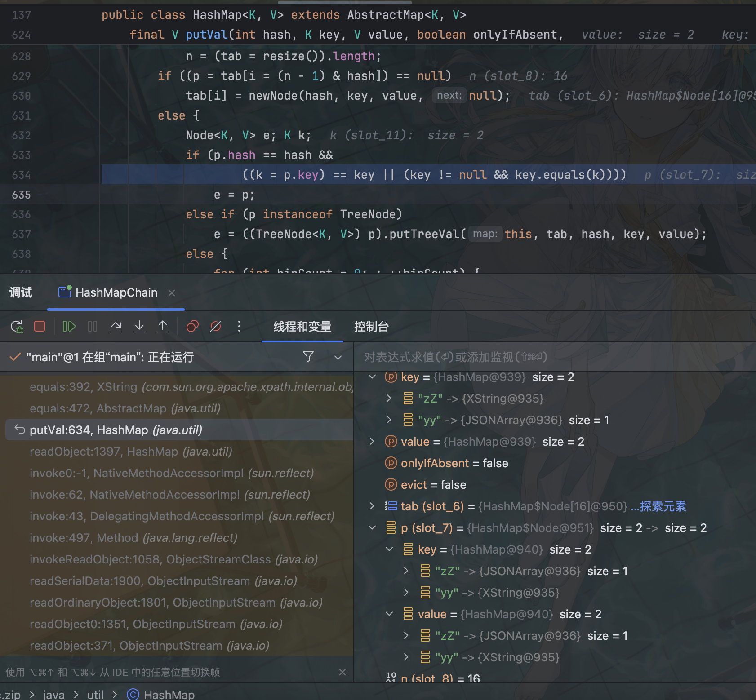Toggle mute breakpoints

[x=216, y=327]
